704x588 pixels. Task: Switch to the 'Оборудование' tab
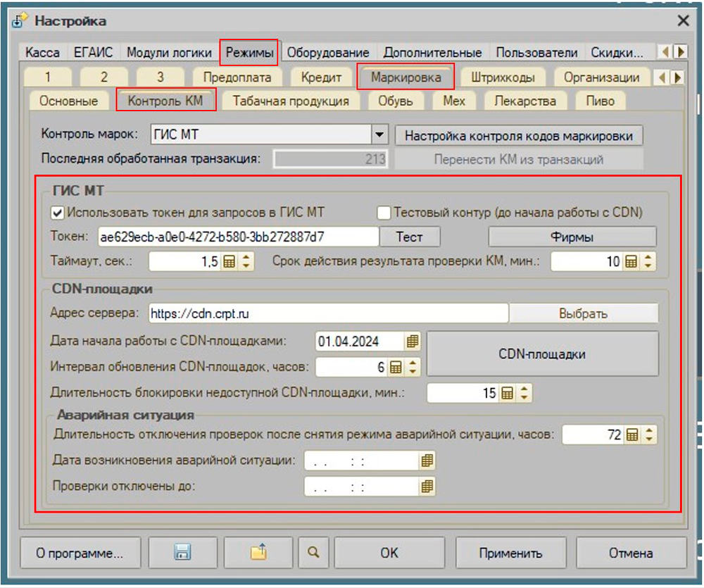[328, 52]
